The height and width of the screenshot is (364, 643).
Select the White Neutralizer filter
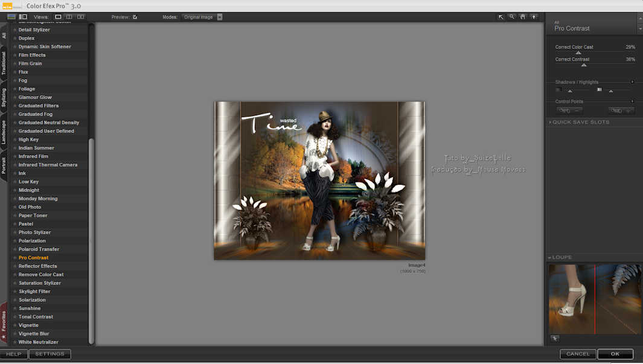(38, 342)
